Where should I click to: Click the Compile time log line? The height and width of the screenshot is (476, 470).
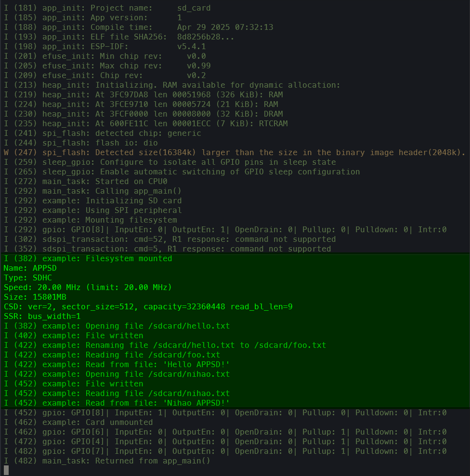pos(138,27)
